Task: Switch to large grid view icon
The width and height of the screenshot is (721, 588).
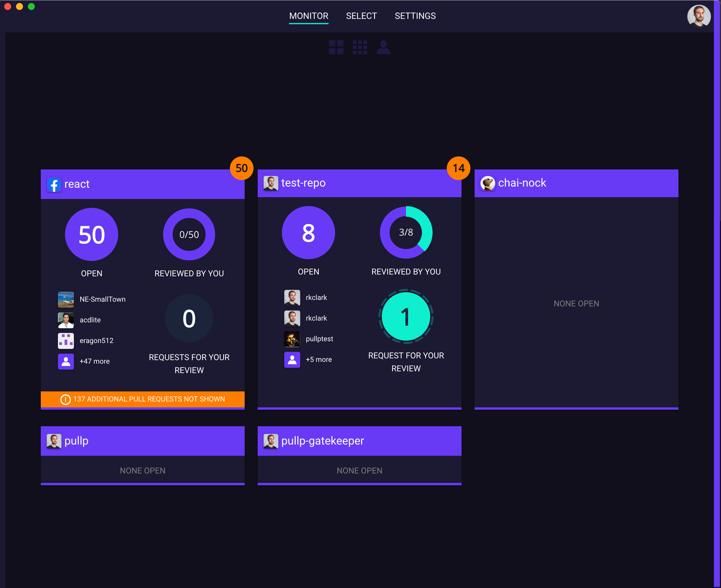Action: tap(336, 48)
